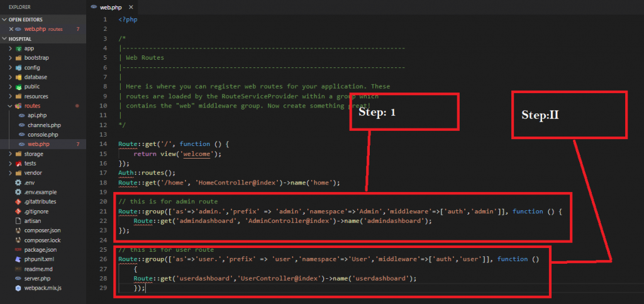Click the .gitignore git icon
This screenshot has height=304, width=644.
[x=18, y=211]
